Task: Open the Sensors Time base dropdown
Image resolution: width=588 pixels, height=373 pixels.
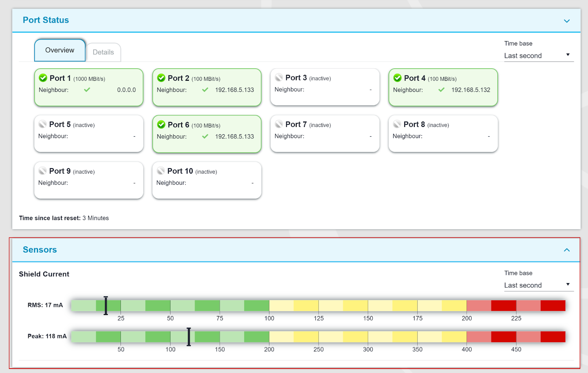Action: click(539, 285)
